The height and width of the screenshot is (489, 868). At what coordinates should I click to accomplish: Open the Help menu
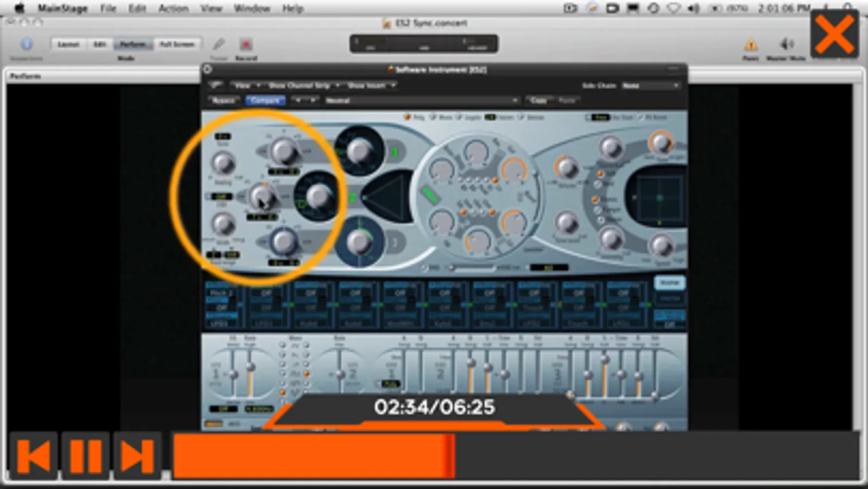point(293,8)
